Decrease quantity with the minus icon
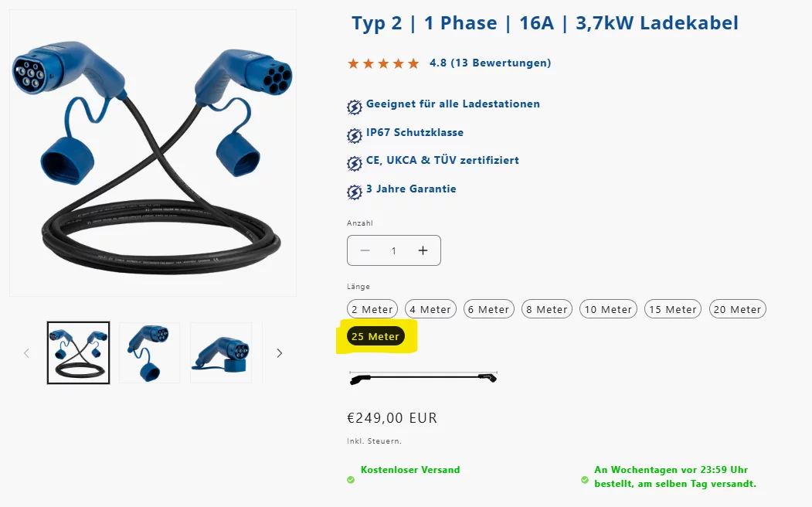Image resolution: width=812 pixels, height=507 pixels. point(365,250)
